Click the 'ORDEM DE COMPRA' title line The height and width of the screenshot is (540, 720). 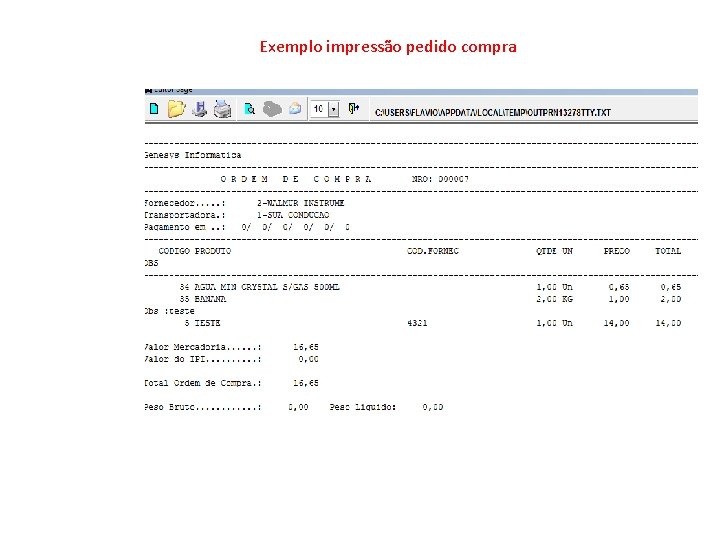coord(296,179)
